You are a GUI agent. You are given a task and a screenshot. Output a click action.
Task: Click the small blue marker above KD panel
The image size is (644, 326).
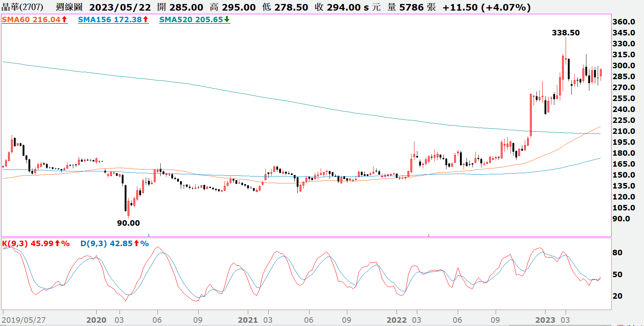(149, 235)
